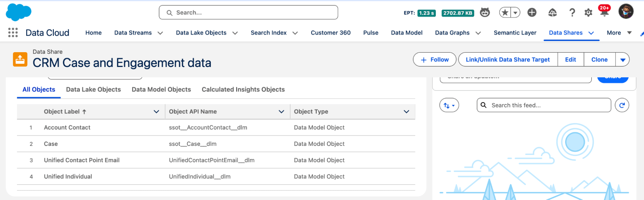Click the Unified Individual row label
This screenshot has height=200, width=644.
68,176
